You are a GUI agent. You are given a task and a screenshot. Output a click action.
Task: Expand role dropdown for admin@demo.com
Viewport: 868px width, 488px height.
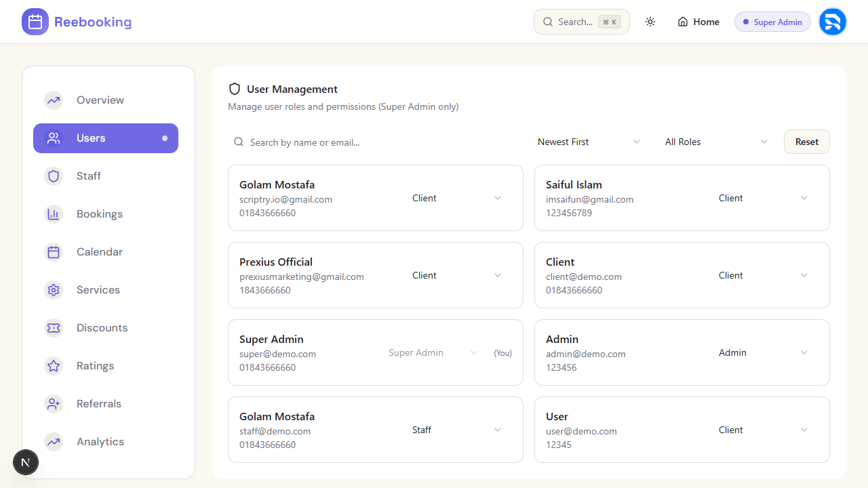tap(763, 352)
